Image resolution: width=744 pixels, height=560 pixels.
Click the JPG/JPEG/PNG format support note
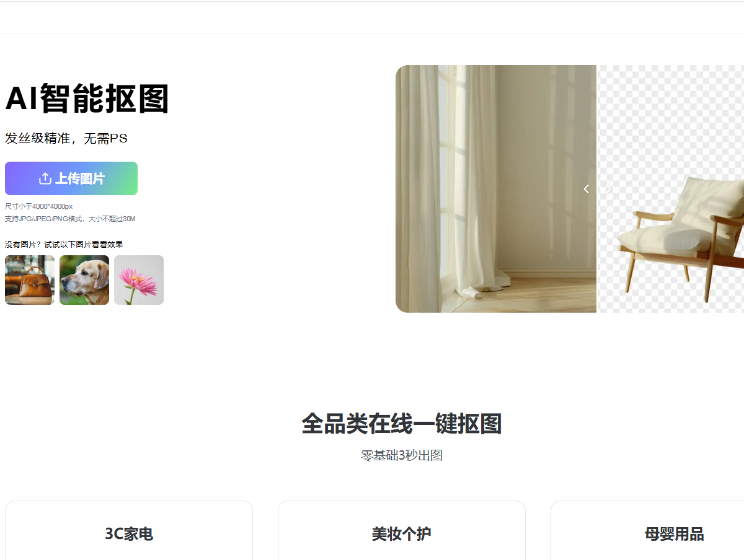click(x=70, y=219)
